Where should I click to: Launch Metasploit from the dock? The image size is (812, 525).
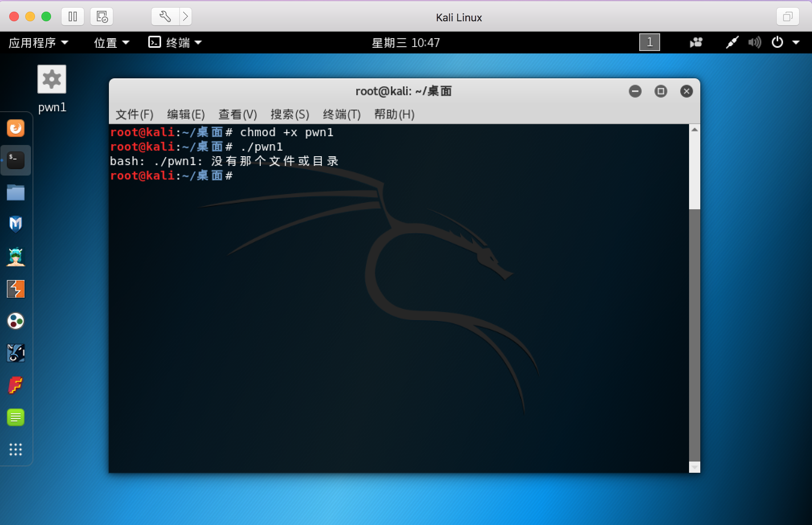pos(16,224)
